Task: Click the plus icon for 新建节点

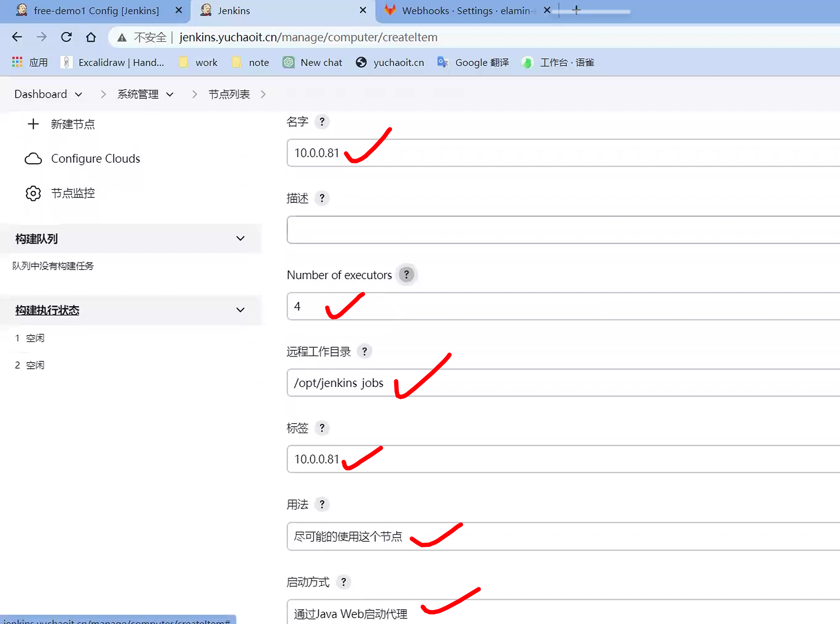Action: coord(33,124)
